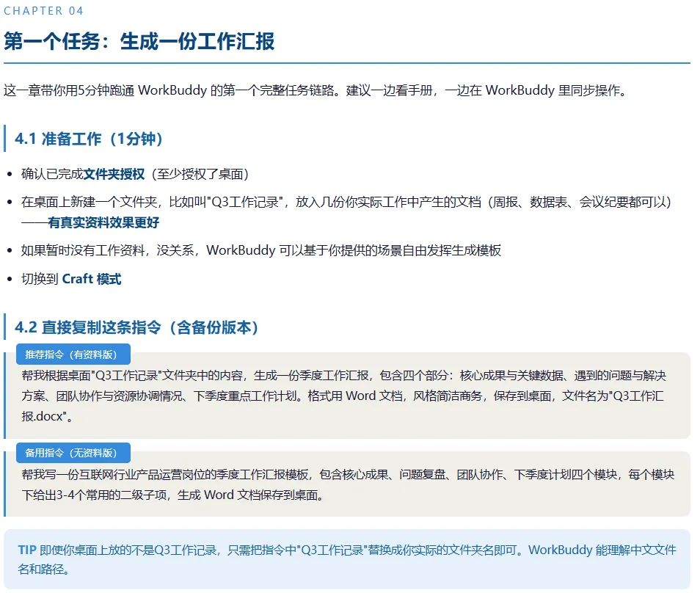This screenshot has height=593, width=700.
Task: Click section heading 4.2 直接复制这条指令
Action: [136, 327]
